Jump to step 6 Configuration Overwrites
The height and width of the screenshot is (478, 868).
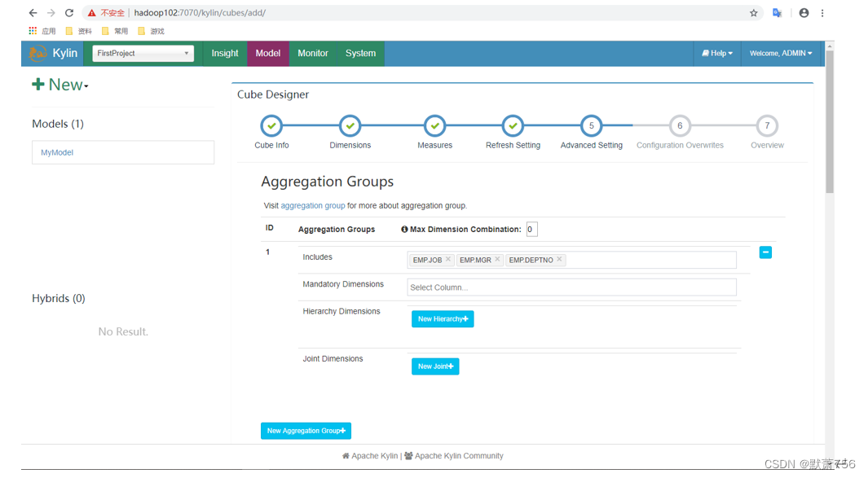[x=680, y=126]
